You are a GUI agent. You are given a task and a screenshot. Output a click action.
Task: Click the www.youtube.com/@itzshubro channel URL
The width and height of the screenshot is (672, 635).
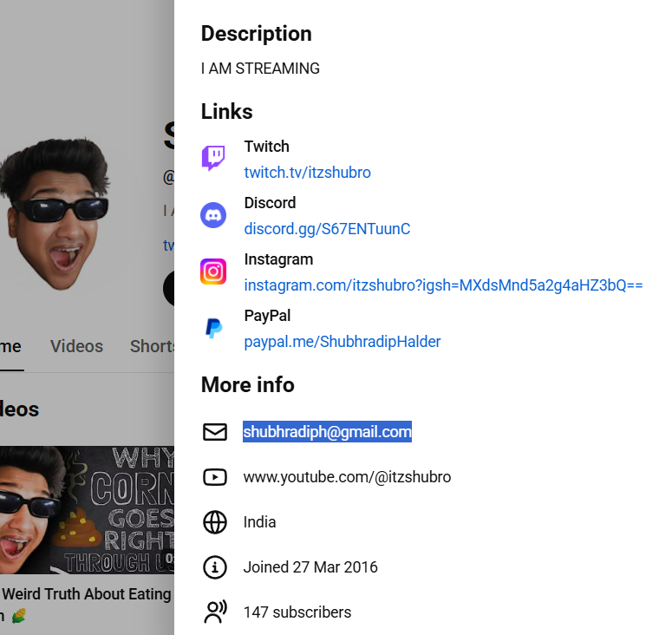(x=347, y=477)
